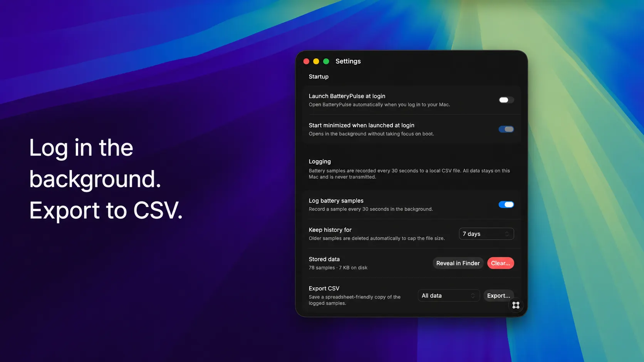Disable the Log battery samples switch
Screen dimensions: 644x362
click(x=506, y=204)
